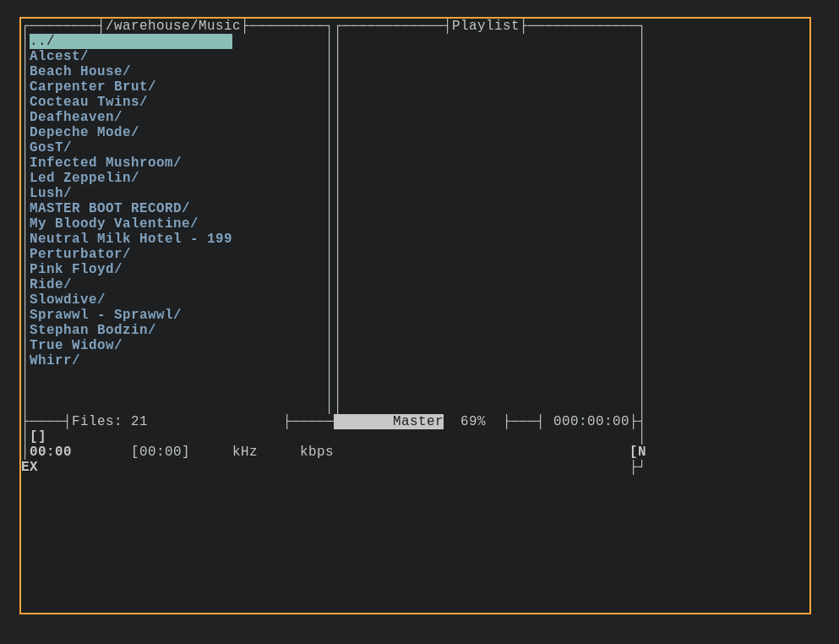Adjust the Master volume bar
This screenshot has width=839, height=644.
pos(389,421)
